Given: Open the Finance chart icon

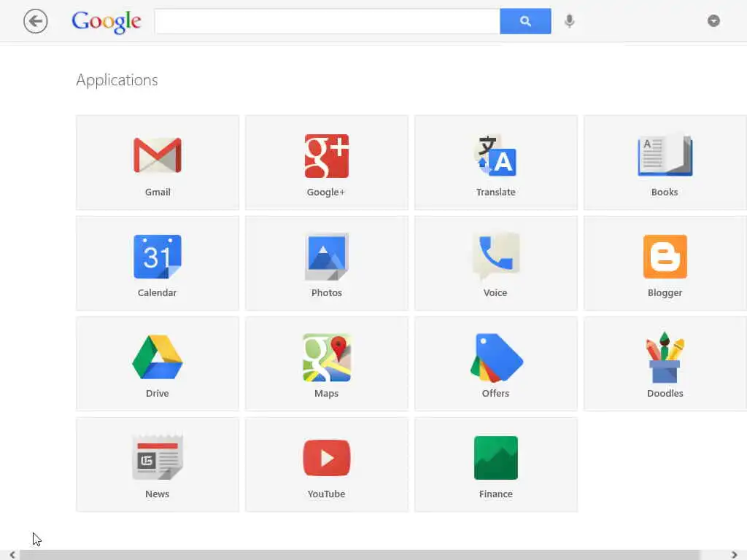Looking at the screenshot, I should [496, 458].
